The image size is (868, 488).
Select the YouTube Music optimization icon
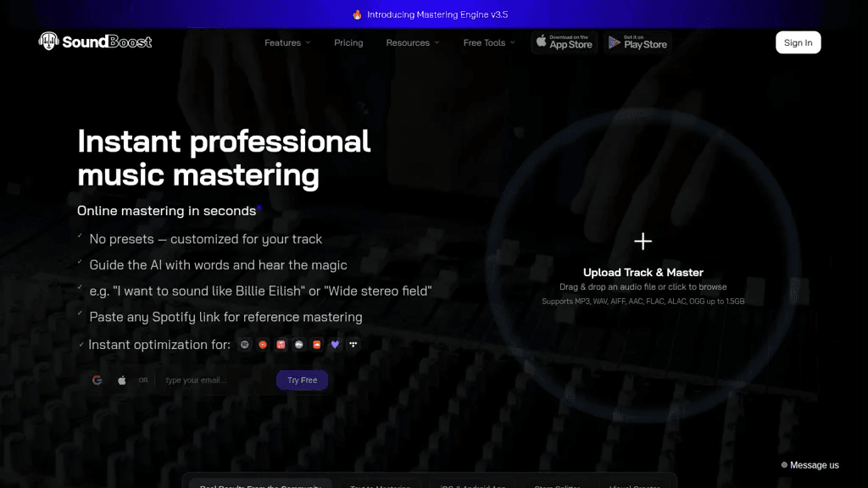coord(263,345)
